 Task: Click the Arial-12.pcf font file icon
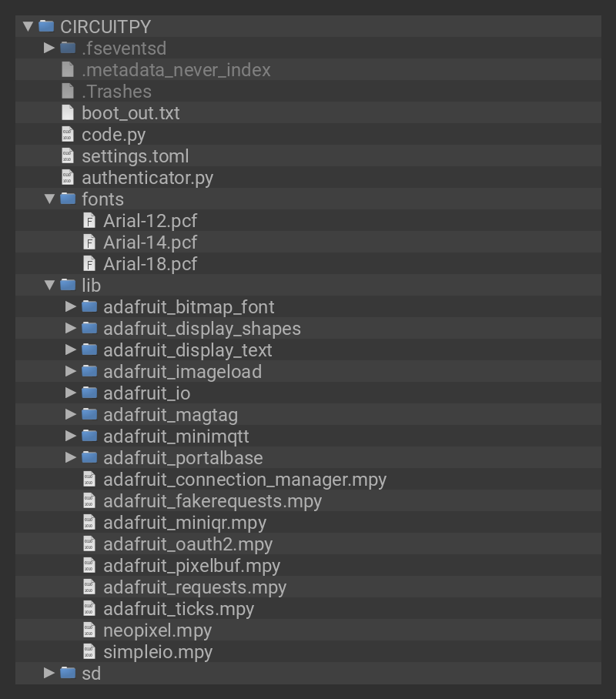click(89, 221)
